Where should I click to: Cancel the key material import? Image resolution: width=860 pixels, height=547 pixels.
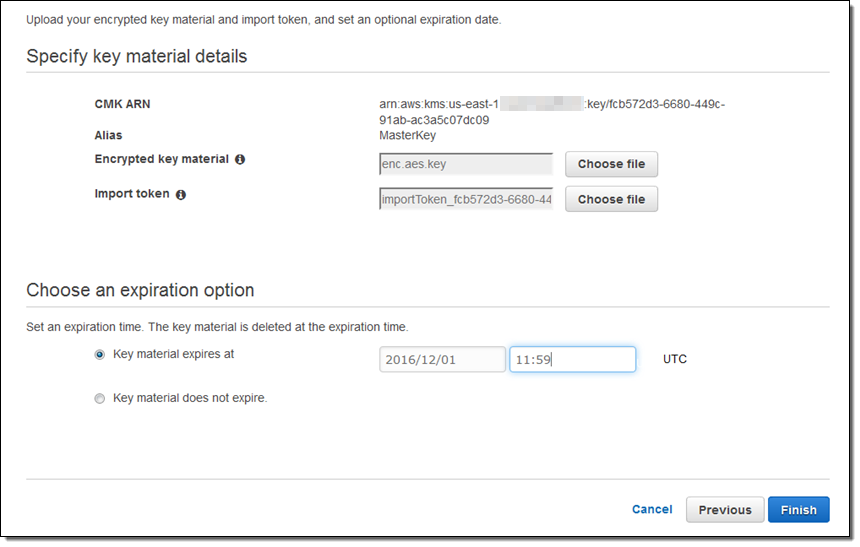[x=652, y=509]
